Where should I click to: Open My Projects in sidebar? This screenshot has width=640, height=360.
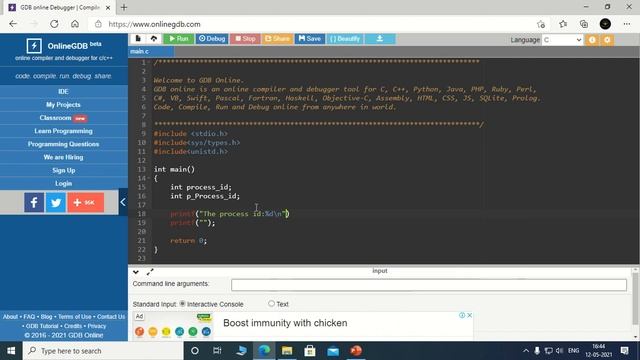coord(63,104)
